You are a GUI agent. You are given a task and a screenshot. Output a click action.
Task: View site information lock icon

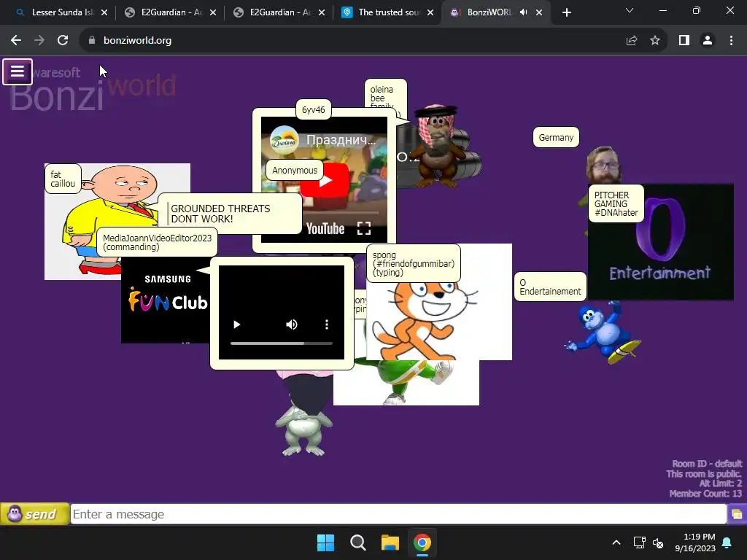pos(92,41)
